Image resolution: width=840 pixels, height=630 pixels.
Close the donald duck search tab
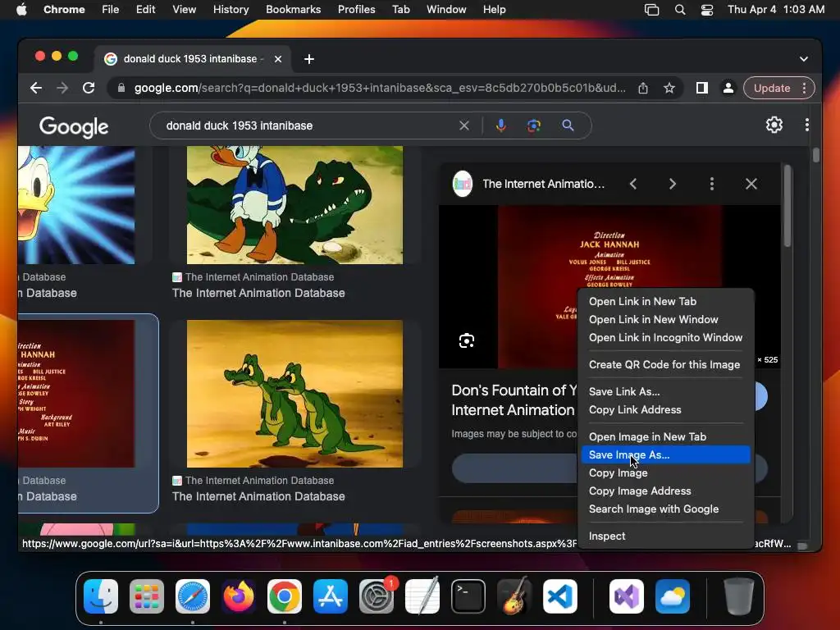[x=278, y=59]
